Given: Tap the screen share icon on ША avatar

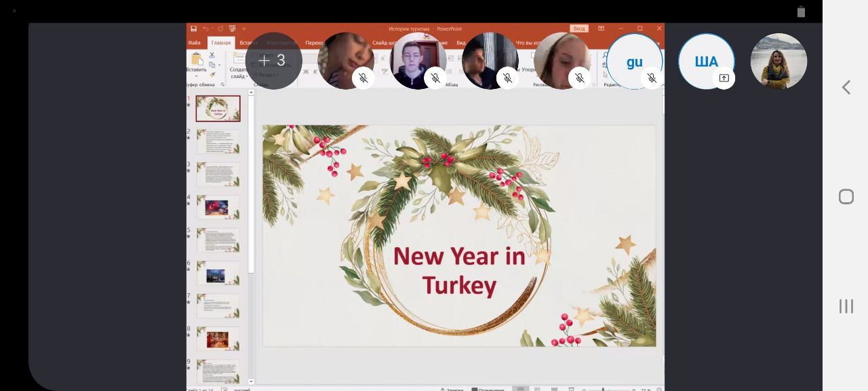Looking at the screenshot, I should click(x=724, y=79).
